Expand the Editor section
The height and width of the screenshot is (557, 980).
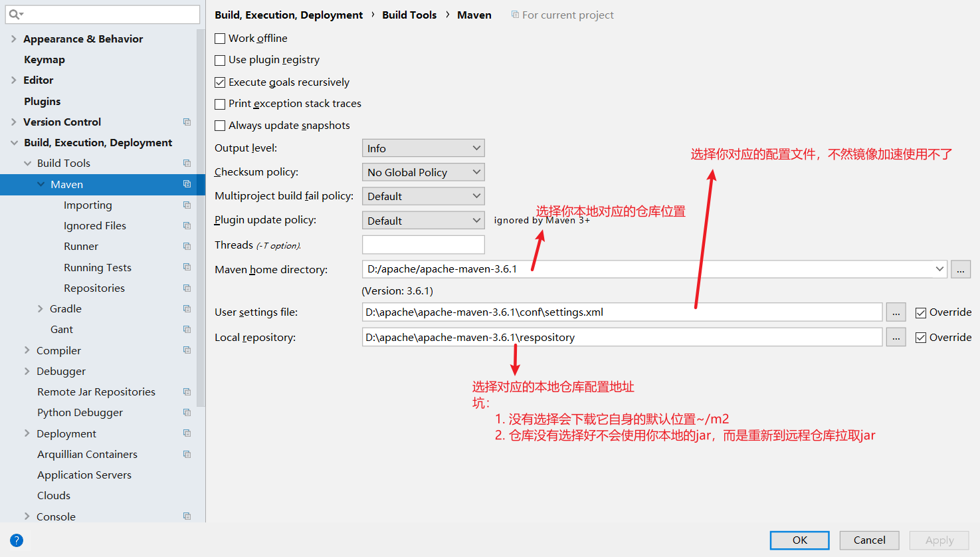(13, 80)
